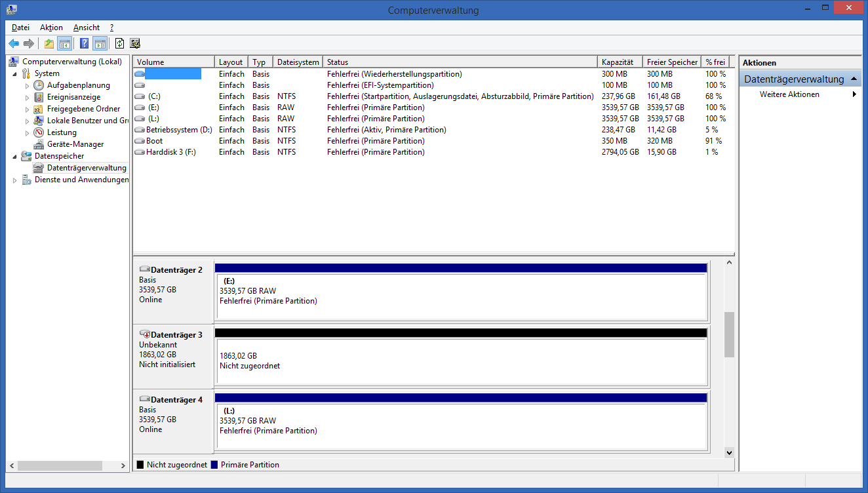Viewport: 868px width, 493px height.
Task: Click the Datenträgerverwaltung disk icon in tree
Action: (x=39, y=168)
